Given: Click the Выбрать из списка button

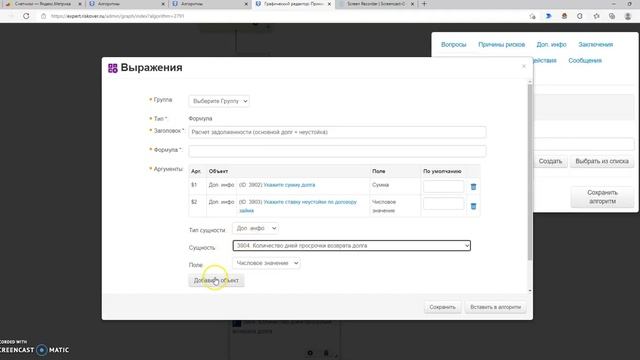Looking at the screenshot, I should 602,161.
